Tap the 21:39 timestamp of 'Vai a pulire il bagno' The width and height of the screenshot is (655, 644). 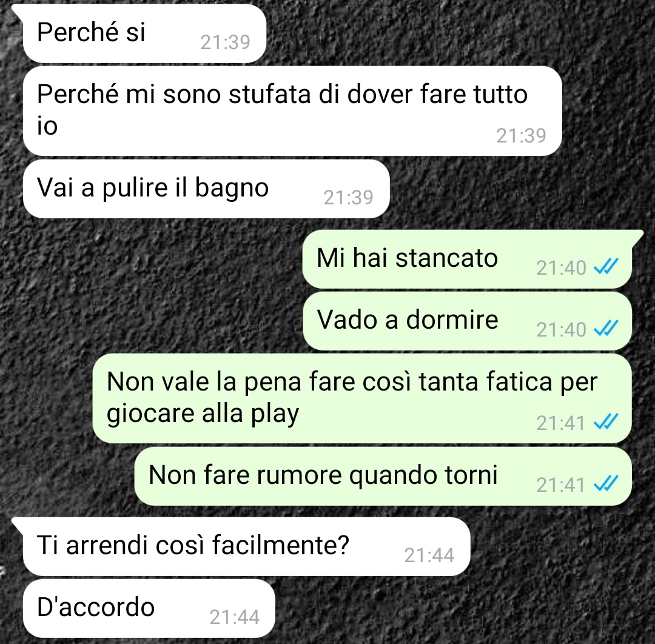348,198
